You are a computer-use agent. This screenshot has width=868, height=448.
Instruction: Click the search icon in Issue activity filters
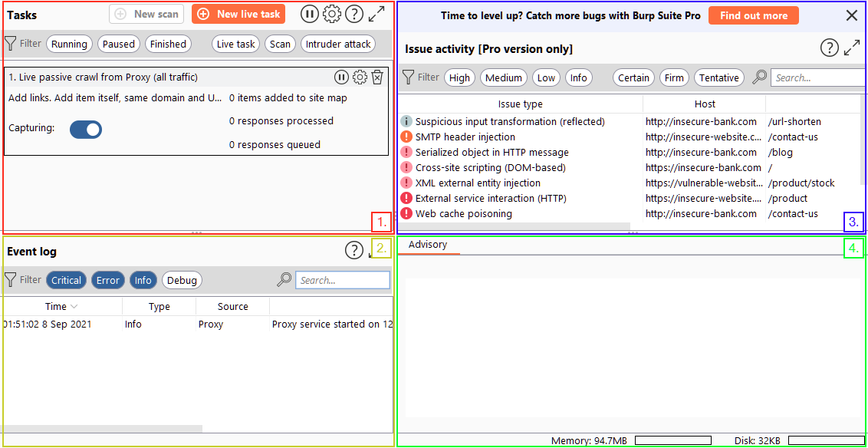pos(758,77)
